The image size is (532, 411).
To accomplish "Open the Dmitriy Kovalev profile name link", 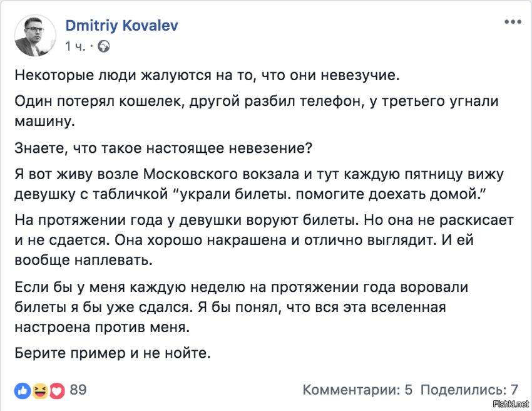I will coord(121,26).
